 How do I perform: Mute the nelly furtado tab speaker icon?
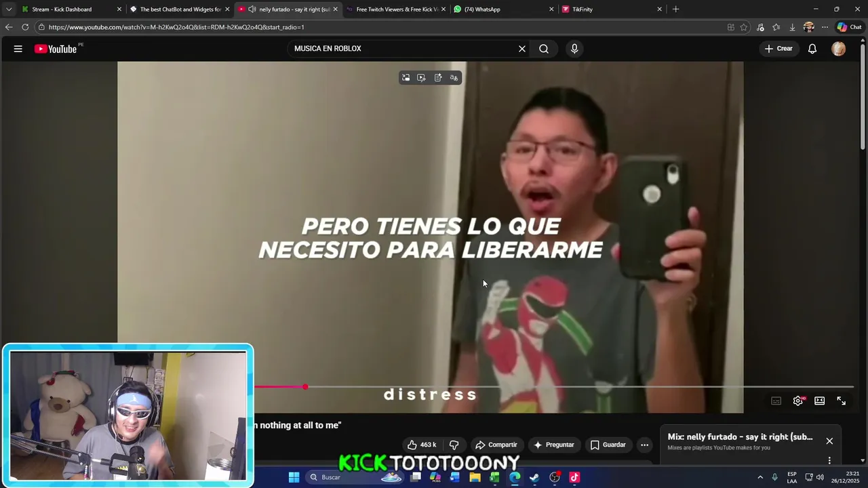(x=252, y=9)
